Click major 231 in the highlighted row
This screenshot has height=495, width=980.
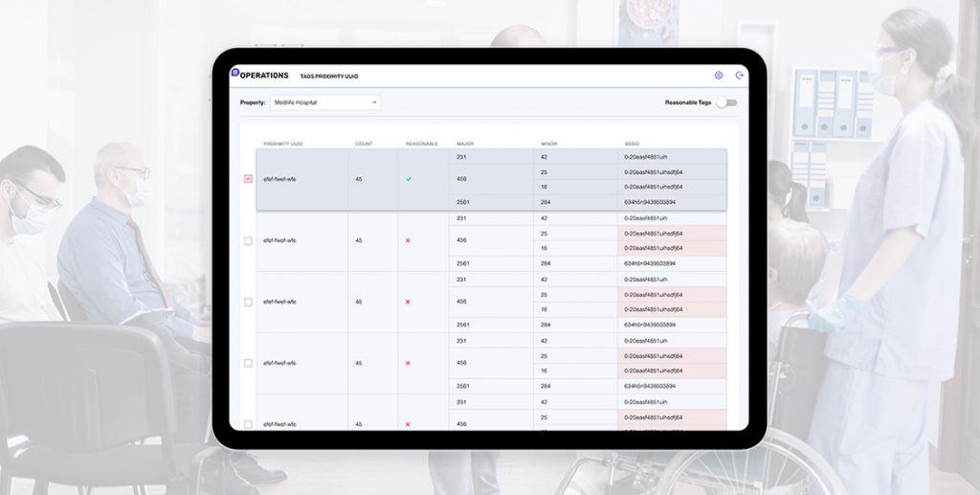point(461,157)
